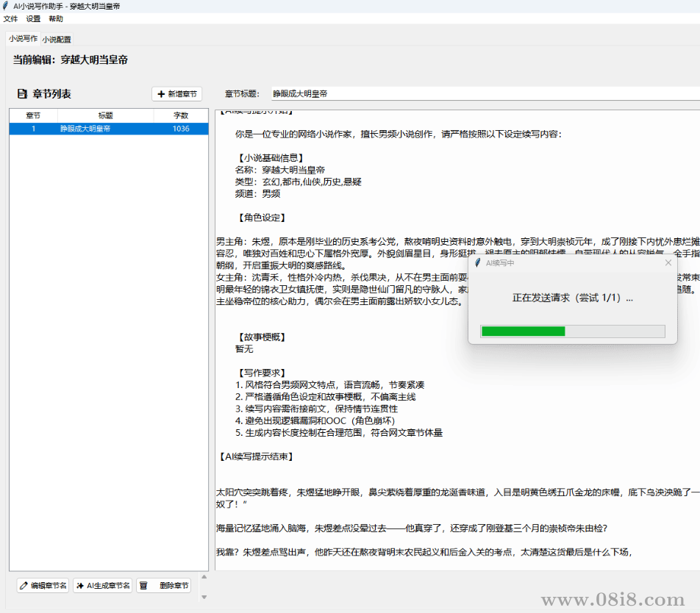Screen dimensions: 700x613
Task: Open the 设置 menu
Action: pos(33,19)
